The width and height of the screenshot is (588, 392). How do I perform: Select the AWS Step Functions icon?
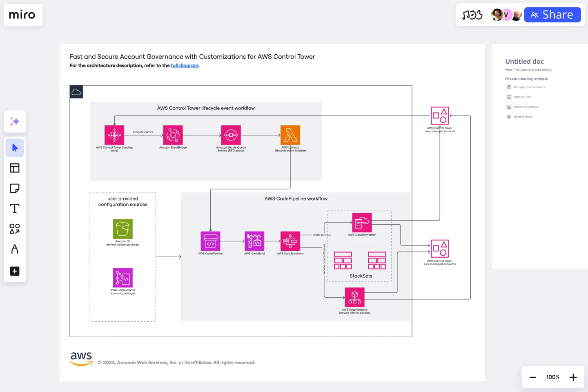point(290,241)
